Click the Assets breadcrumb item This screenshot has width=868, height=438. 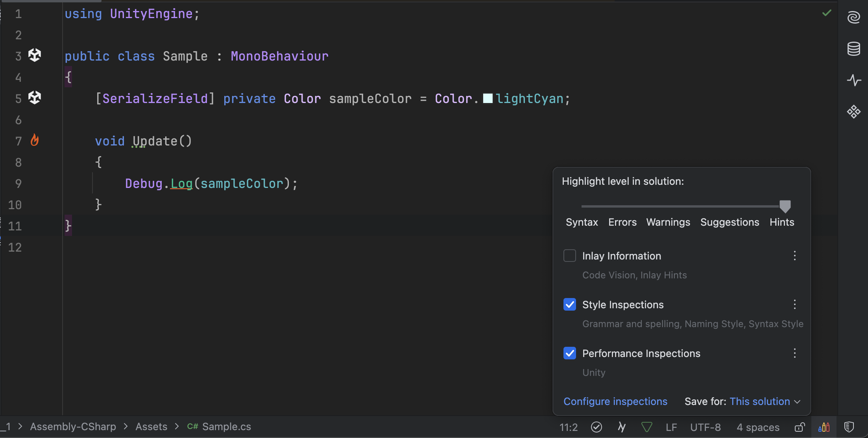151,427
